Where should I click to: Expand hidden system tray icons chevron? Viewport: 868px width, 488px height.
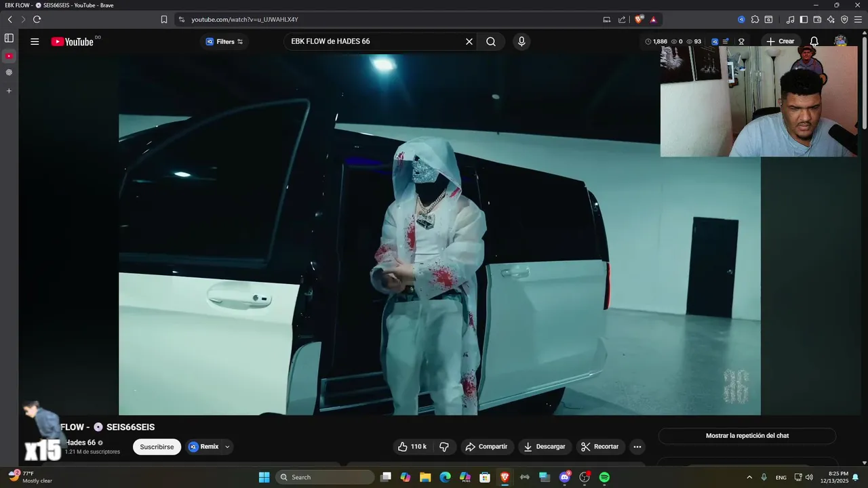[x=749, y=477]
